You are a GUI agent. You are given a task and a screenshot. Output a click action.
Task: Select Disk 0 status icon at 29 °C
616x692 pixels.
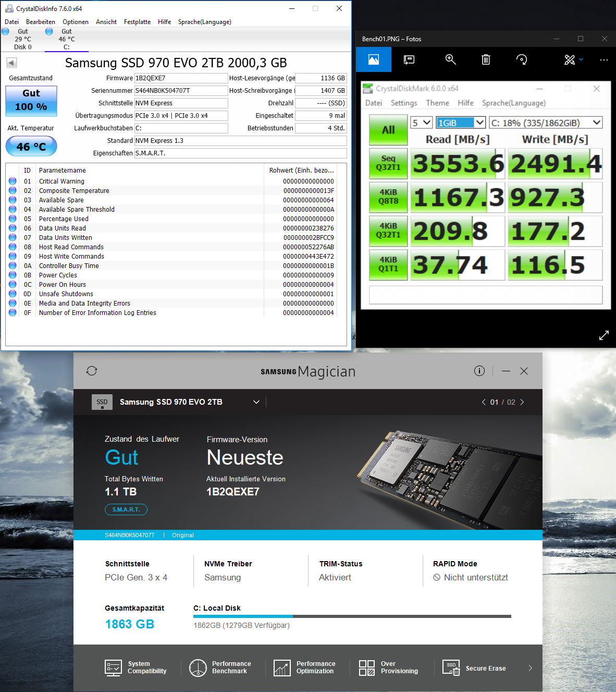[5, 31]
